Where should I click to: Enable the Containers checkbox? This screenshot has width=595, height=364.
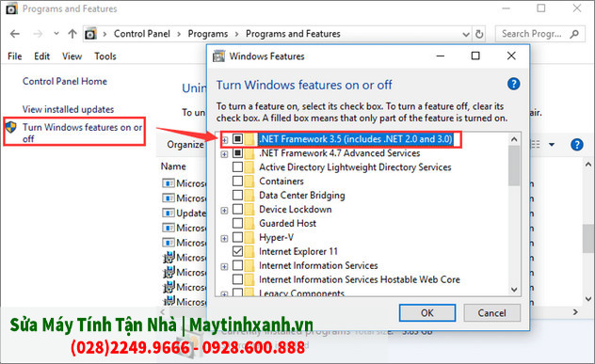coord(237,181)
